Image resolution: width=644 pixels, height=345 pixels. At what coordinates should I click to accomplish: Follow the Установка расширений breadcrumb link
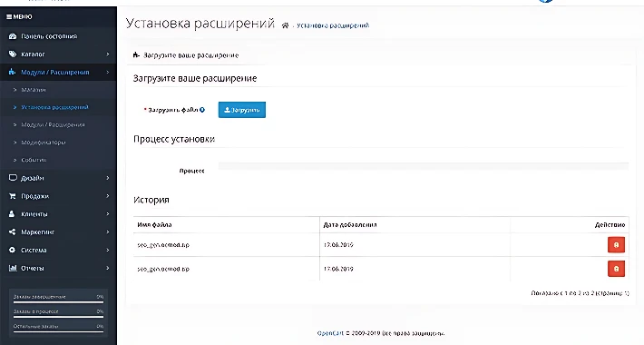(x=333, y=25)
